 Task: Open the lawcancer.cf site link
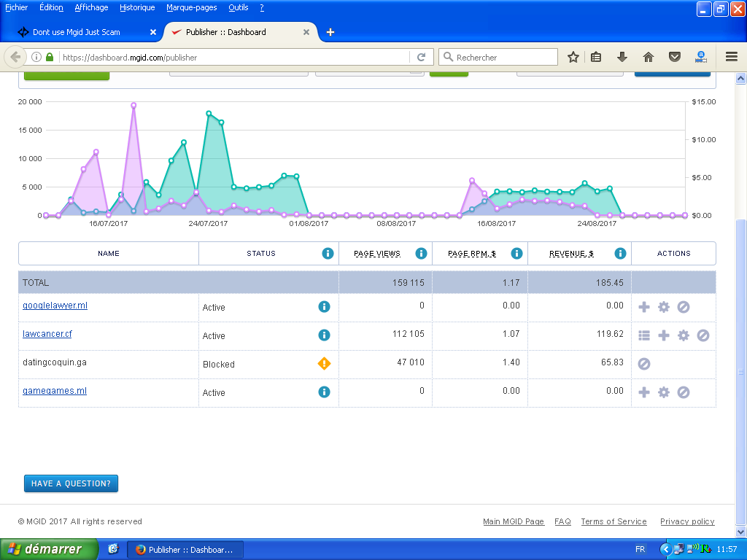[47, 334]
